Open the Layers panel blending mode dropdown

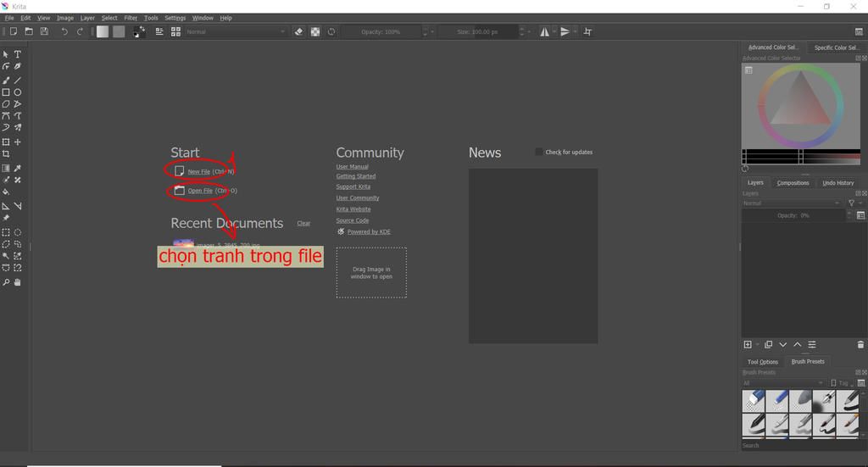792,203
